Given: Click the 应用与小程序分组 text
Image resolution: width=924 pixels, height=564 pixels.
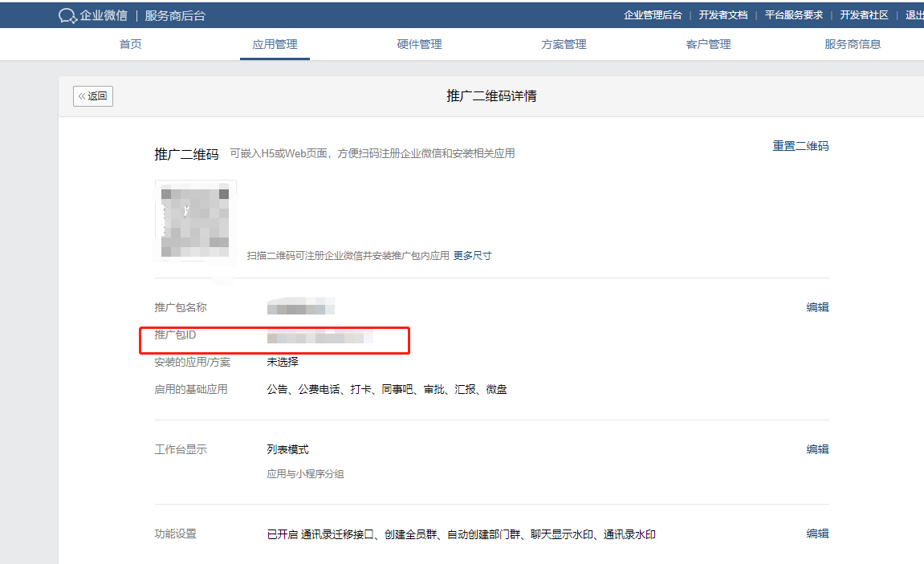Looking at the screenshot, I should pyautogui.click(x=305, y=474).
